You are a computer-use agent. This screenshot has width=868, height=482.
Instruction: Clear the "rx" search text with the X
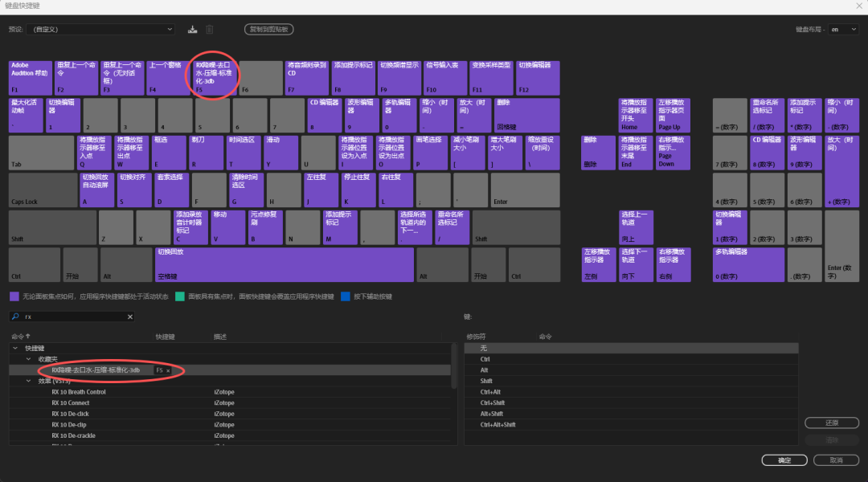click(x=130, y=317)
